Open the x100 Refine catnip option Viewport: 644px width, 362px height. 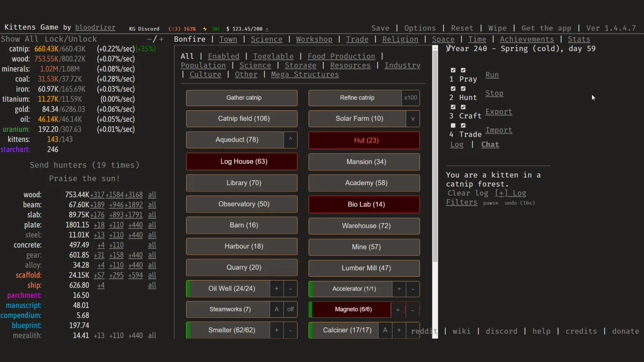tap(410, 98)
